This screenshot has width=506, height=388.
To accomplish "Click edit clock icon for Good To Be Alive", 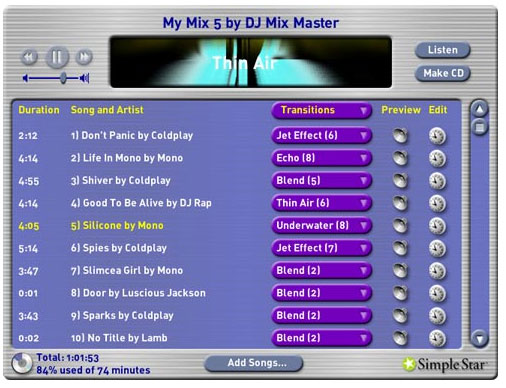I will (437, 204).
